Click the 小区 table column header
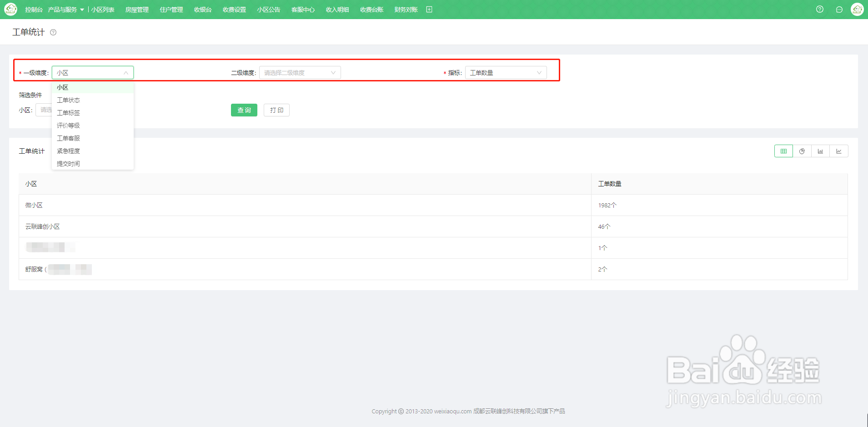The height and width of the screenshot is (427, 868). (x=305, y=184)
